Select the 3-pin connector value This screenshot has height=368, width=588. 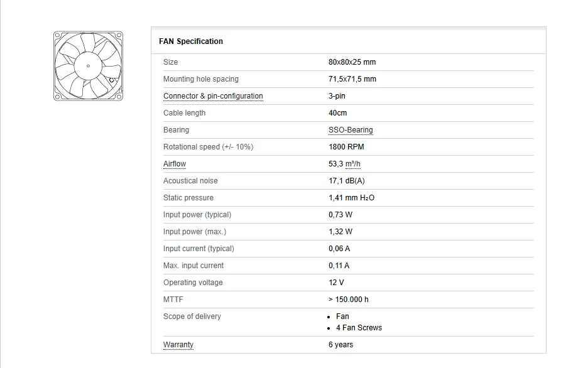(337, 96)
